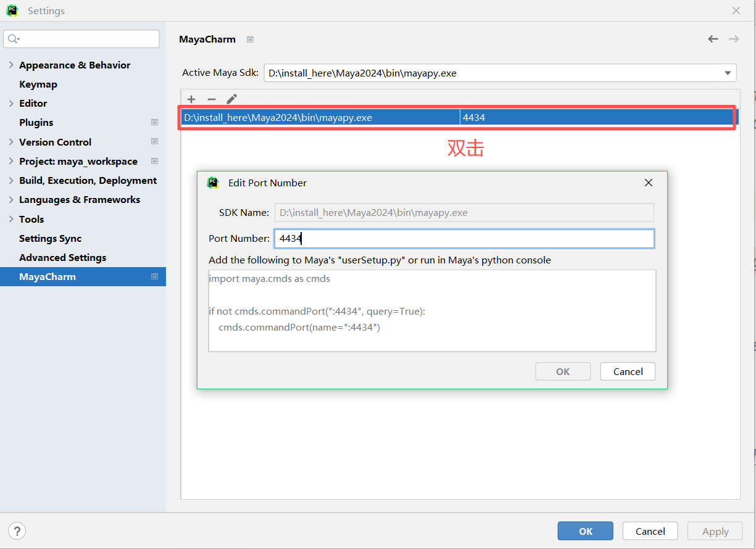Open Advanced Settings page
The image size is (756, 549).
coord(62,257)
